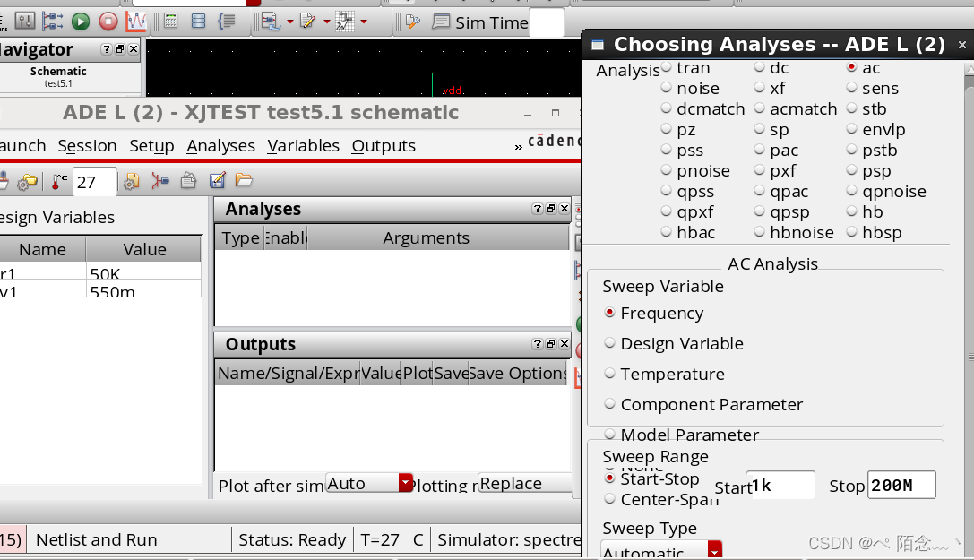Click the results browser database icon
974x560 pixels.
coord(198,22)
